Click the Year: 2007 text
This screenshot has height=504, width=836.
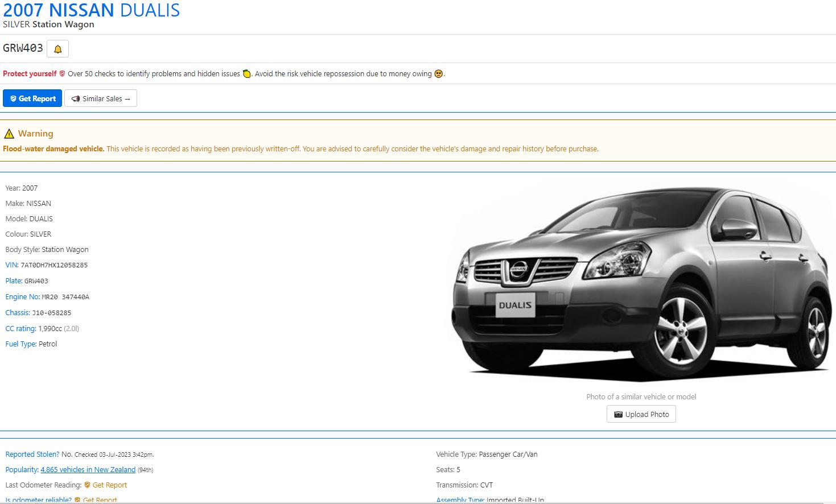[x=22, y=188]
